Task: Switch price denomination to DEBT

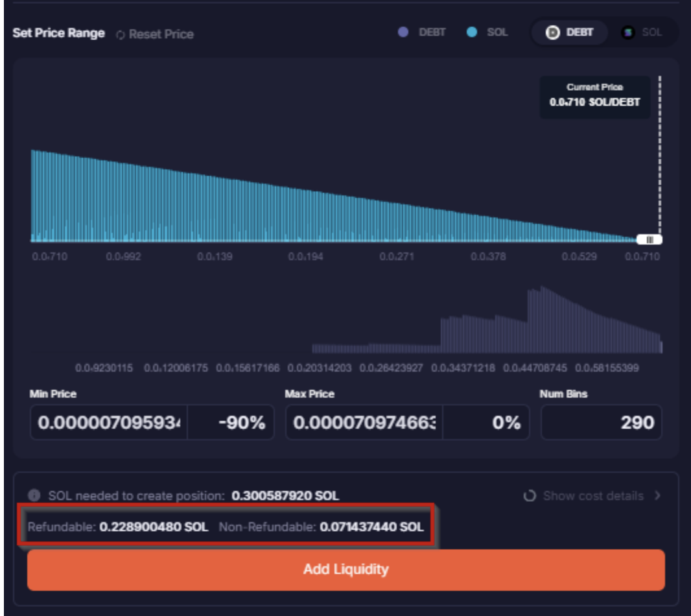Action: [x=569, y=32]
